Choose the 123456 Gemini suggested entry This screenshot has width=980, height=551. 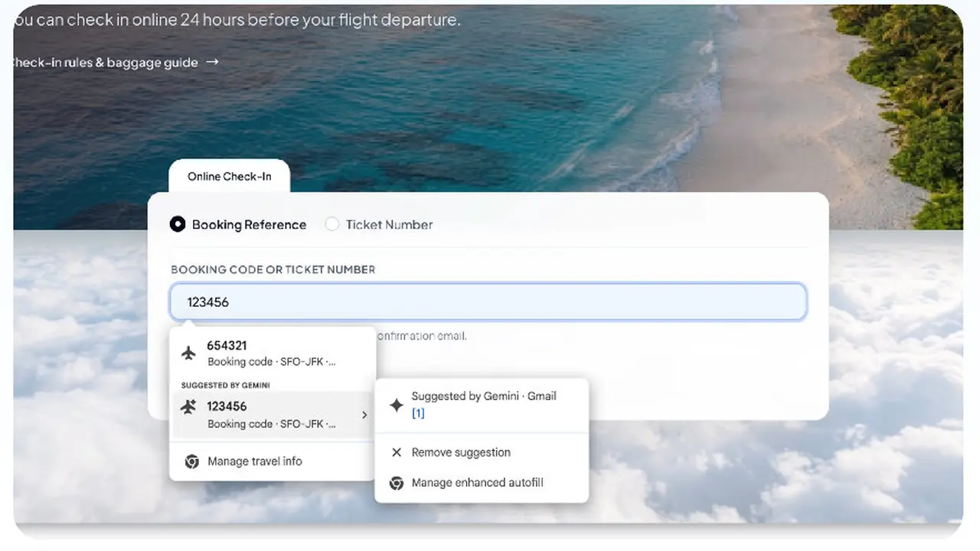[273, 415]
